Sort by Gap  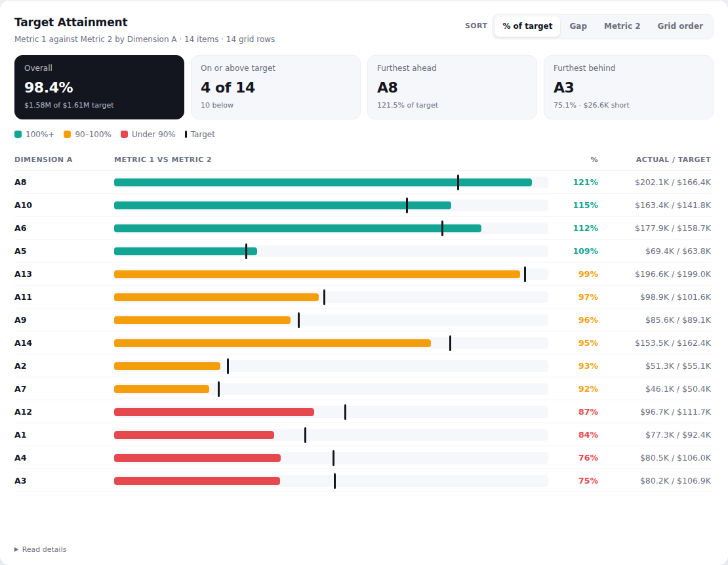click(x=578, y=26)
